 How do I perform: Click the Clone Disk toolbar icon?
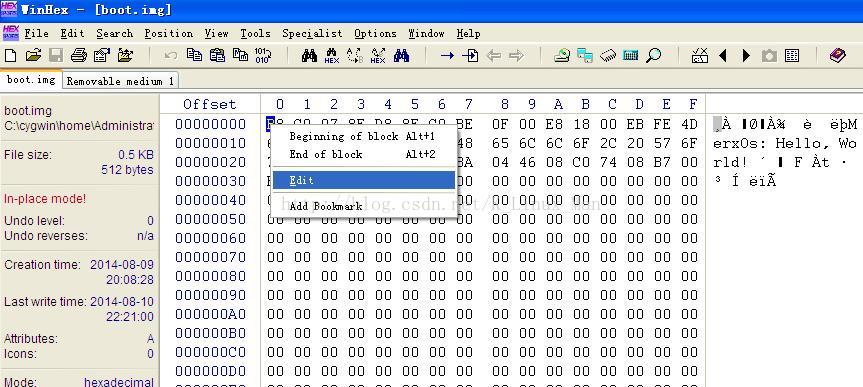(585, 56)
